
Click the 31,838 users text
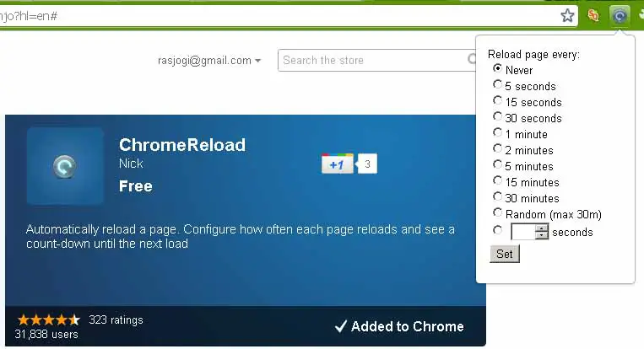point(46,334)
